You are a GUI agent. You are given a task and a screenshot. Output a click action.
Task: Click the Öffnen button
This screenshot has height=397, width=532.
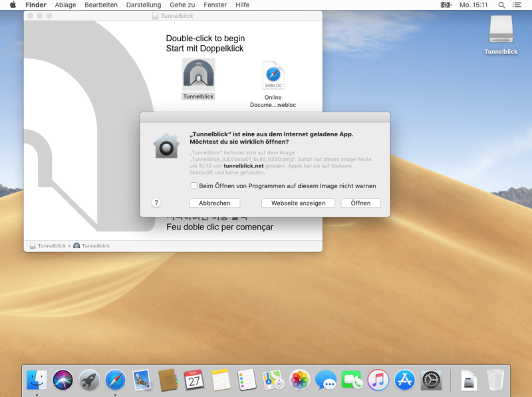pyautogui.click(x=360, y=203)
